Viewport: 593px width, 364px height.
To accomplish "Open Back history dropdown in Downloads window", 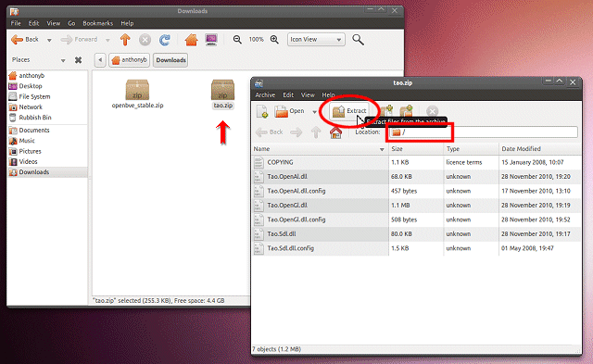I will click(x=49, y=40).
